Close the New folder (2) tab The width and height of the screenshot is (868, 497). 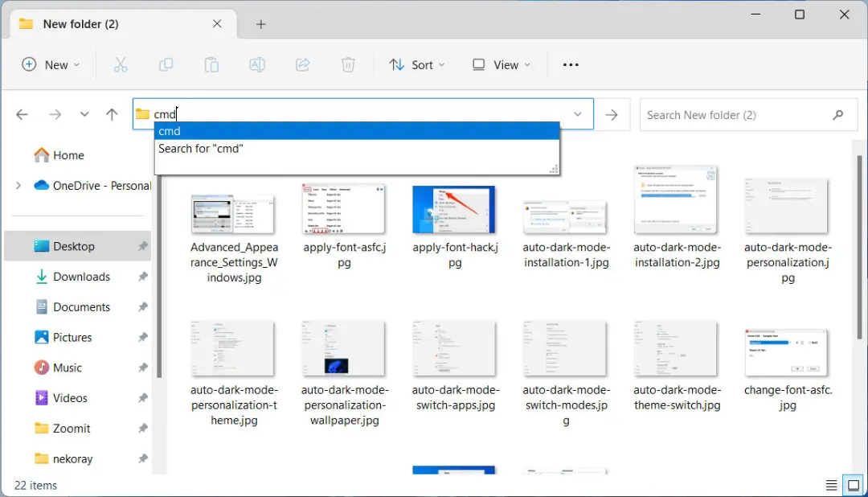coord(217,24)
